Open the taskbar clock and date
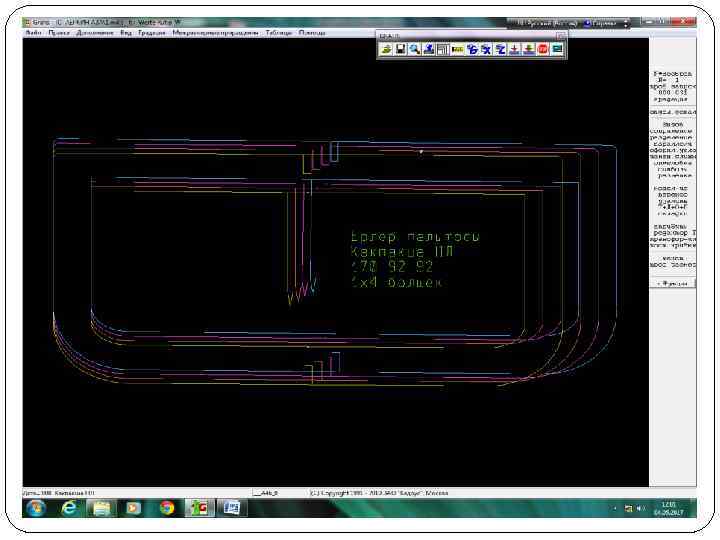The width and height of the screenshot is (720, 540). (669, 508)
